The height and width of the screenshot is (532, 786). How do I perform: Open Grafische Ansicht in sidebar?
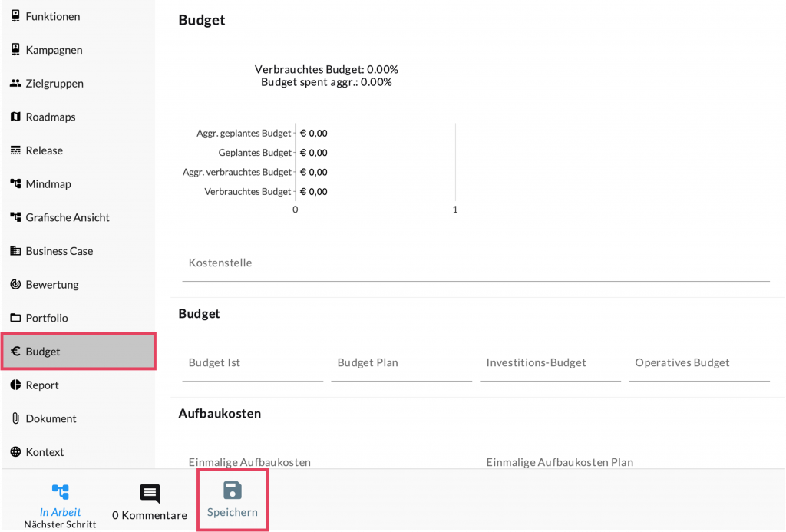(67, 217)
